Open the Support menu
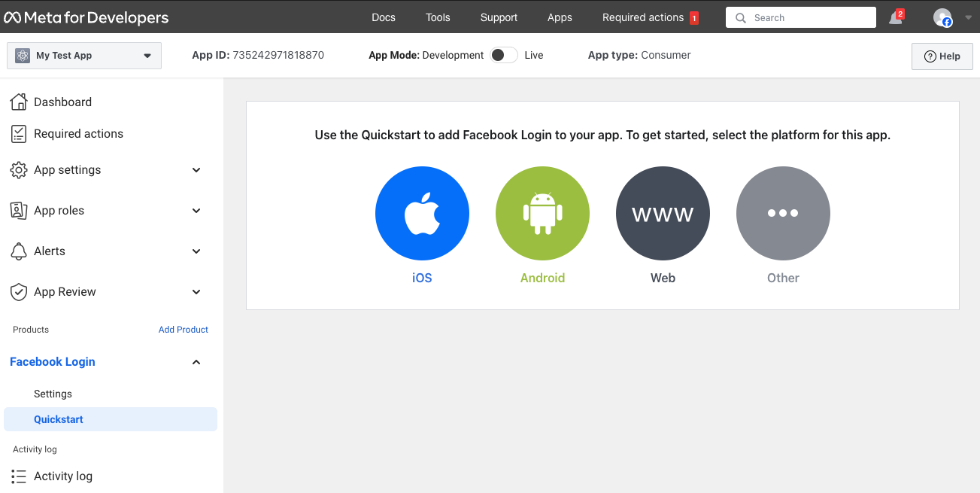Viewport: 980px width, 493px height. point(499,17)
